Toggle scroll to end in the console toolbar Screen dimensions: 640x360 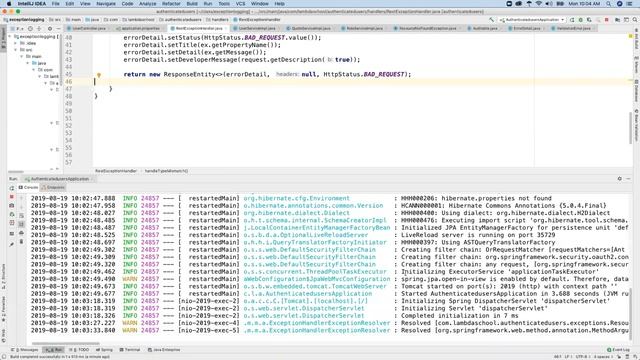[x=22, y=224]
